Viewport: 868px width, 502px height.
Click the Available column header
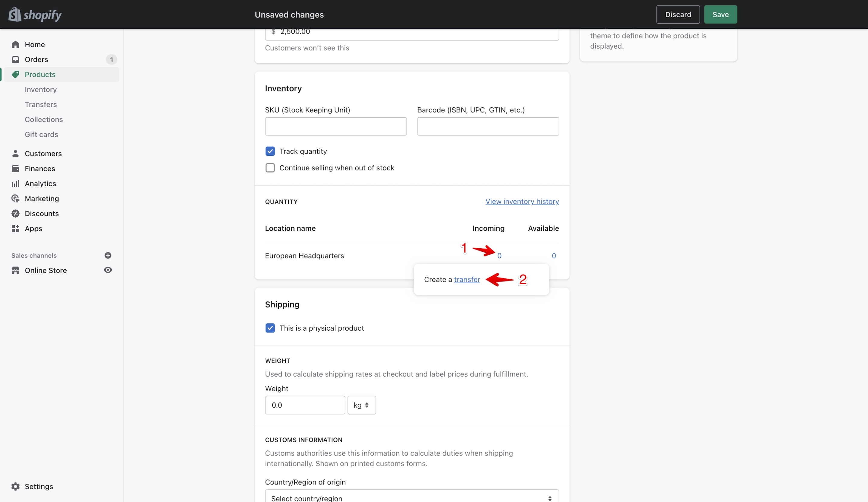(x=543, y=228)
